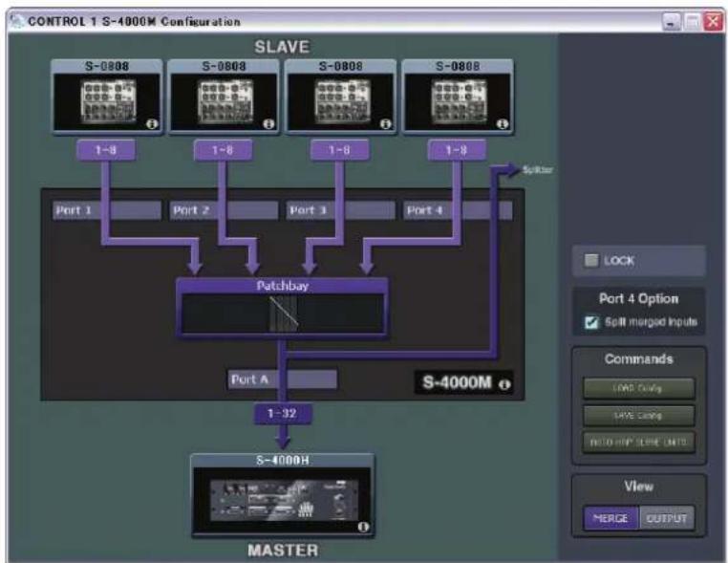This screenshot has height=563, width=728.
Task: Click the Port 2 field
Action: click(x=224, y=210)
